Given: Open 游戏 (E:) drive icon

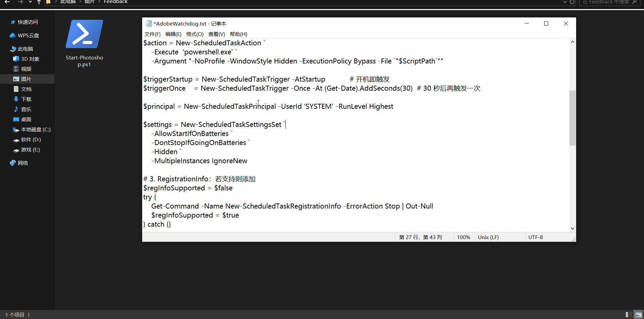Looking at the screenshot, I should coord(16,150).
